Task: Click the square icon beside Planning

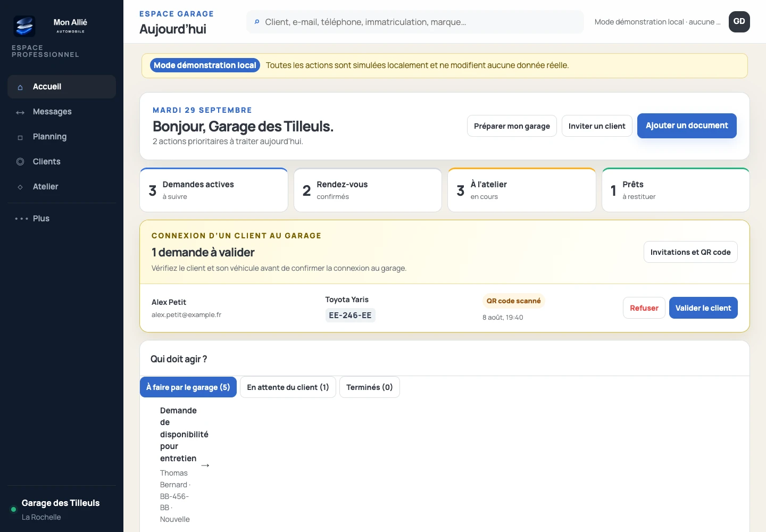Action: pyautogui.click(x=20, y=137)
